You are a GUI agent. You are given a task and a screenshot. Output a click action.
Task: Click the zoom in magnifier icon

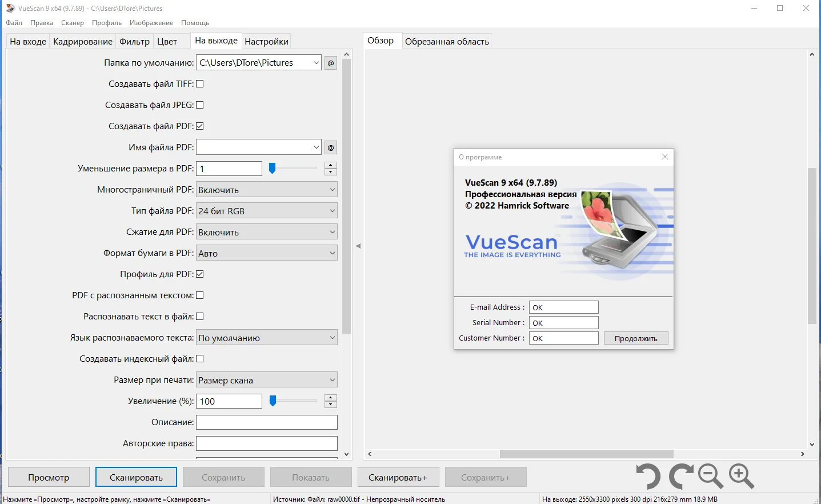tap(742, 477)
